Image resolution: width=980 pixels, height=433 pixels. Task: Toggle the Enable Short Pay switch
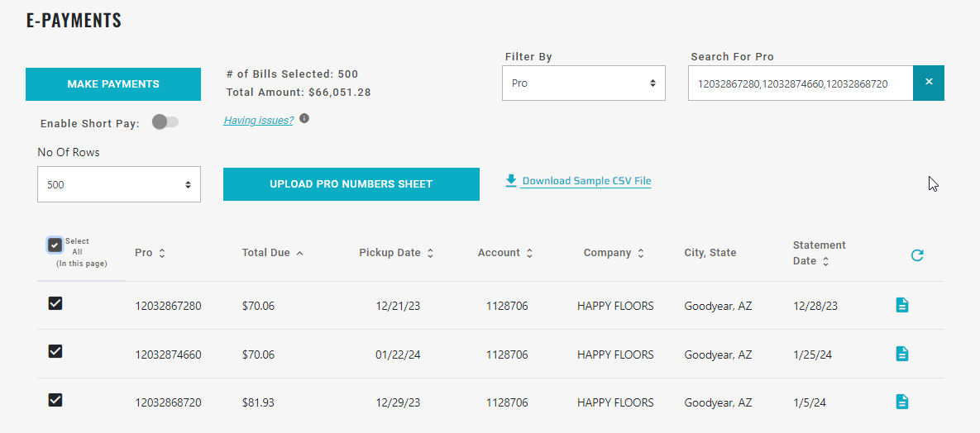(x=165, y=122)
